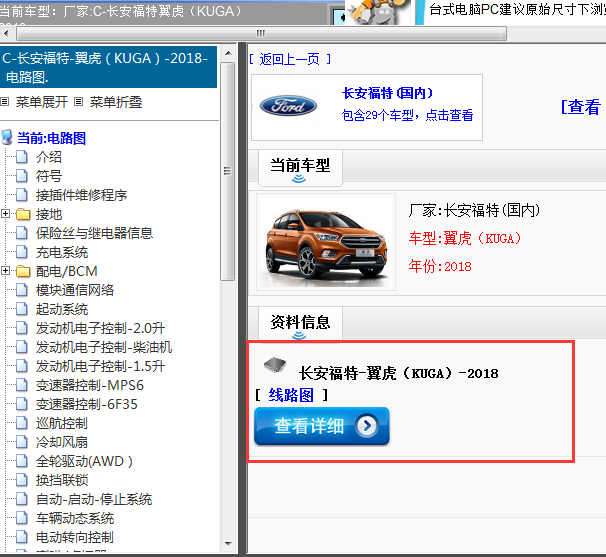Click the 资料信息 tab
Image resolution: width=606 pixels, height=557 pixels.
click(x=300, y=324)
